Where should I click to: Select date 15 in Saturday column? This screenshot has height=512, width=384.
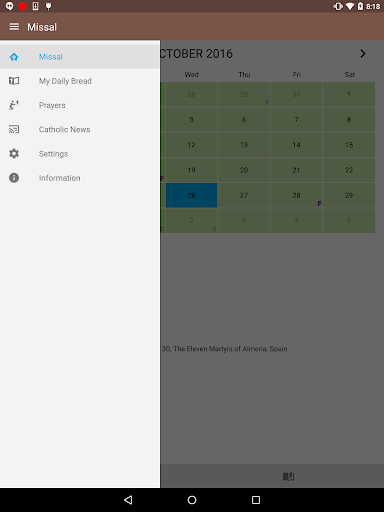(349, 145)
